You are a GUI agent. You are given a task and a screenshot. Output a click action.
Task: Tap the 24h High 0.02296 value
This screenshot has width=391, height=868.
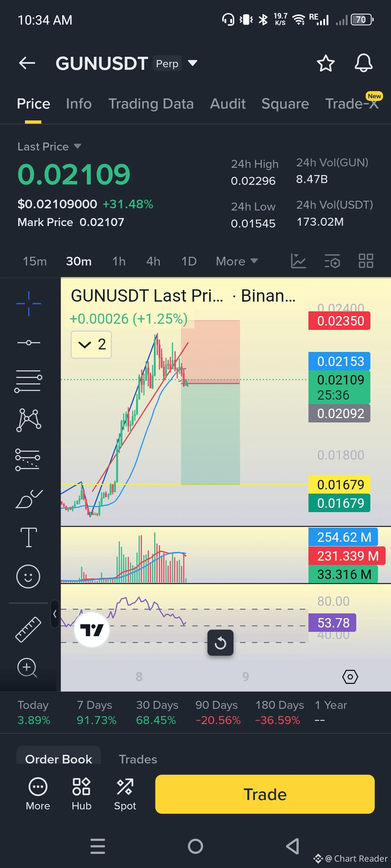pyautogui.click(x=253, y=180)
